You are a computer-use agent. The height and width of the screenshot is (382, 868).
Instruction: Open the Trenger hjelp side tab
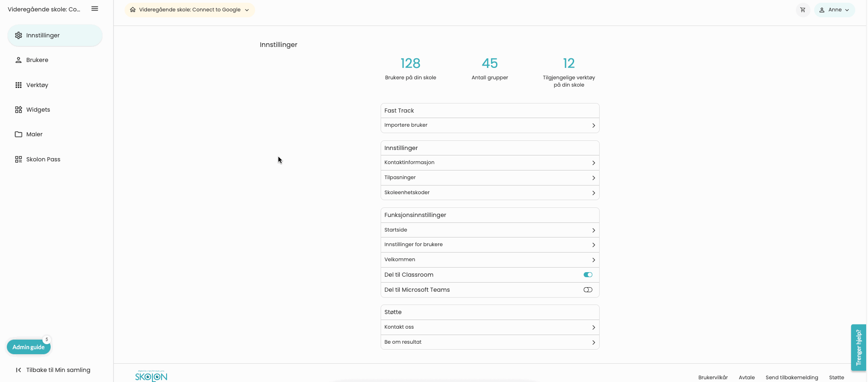click(858, 347)
